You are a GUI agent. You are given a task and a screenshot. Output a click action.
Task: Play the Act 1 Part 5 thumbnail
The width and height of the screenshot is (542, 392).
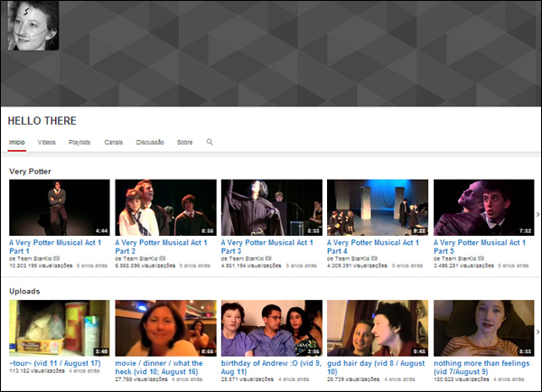tap(484, 208)
